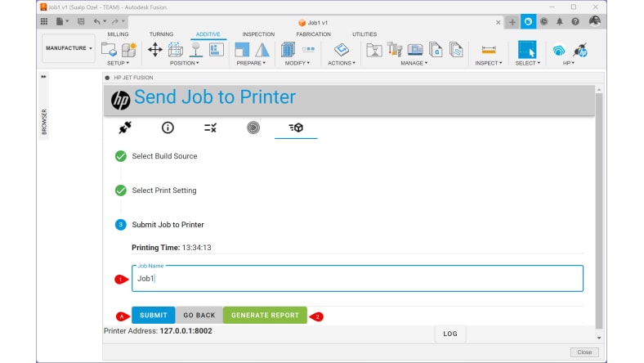Screen dimensions: 644x363
Task: Click the GO BACK button
Action: [x=199, y=316]
